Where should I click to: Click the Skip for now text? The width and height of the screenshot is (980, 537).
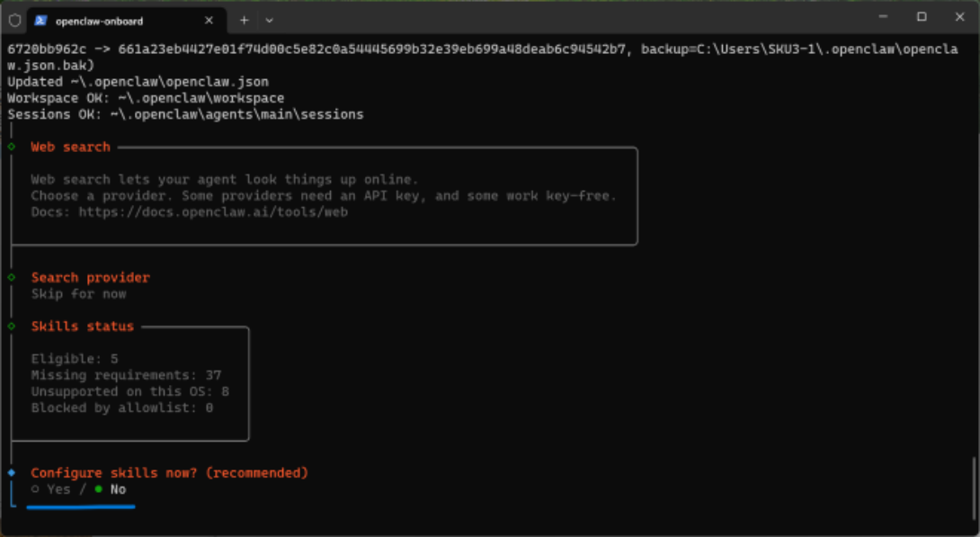pos(78,294)
